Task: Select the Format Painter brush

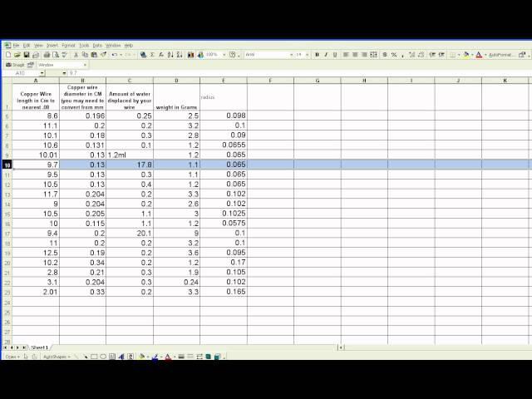Action: pyautogui.click(x=103, y=55)
